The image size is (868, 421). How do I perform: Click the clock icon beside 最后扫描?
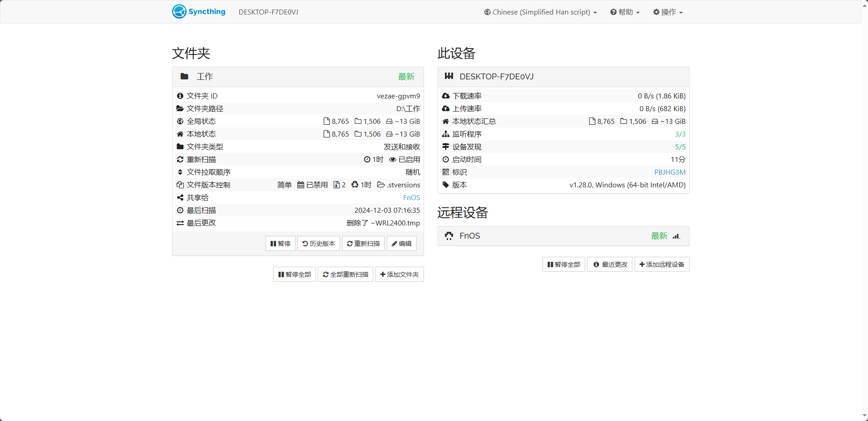(180, 210)
